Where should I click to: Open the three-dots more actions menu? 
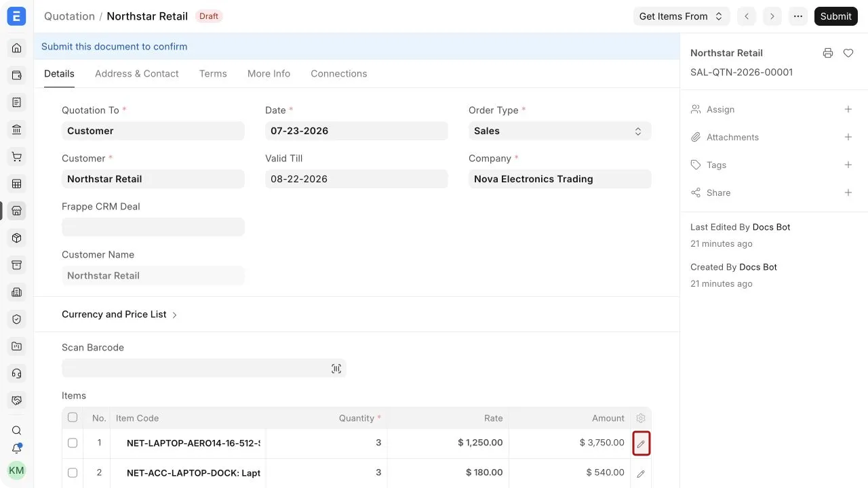798,16
